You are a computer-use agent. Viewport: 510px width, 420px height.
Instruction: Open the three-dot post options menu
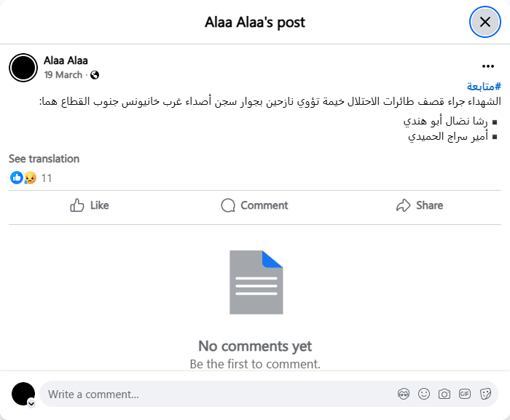point(487,66)
